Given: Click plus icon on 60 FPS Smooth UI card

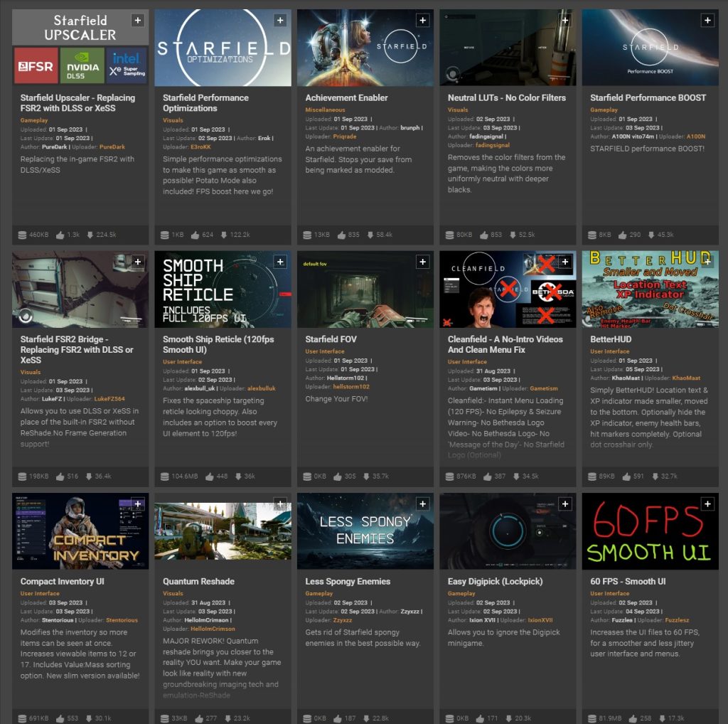Looking at the screenshot, I should [x=707, y=504].
